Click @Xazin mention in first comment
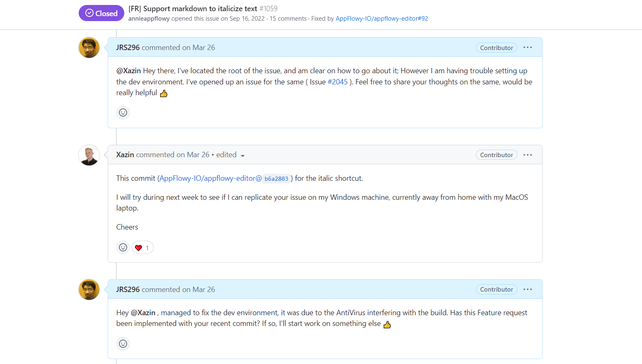 tap(129, 71)
